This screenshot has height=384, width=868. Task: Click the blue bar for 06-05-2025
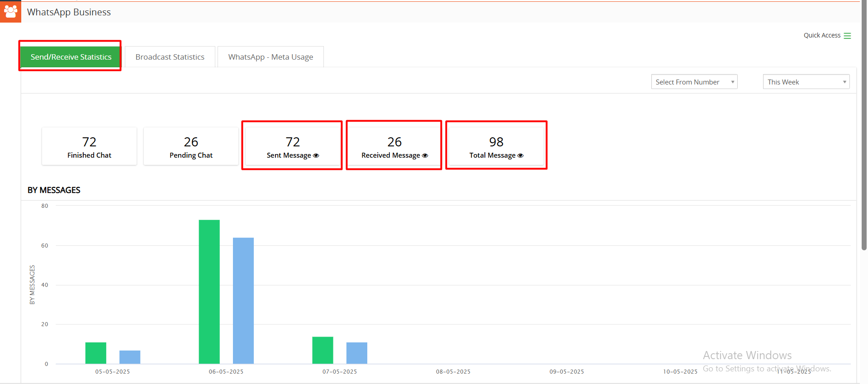[x=243, y=300]
